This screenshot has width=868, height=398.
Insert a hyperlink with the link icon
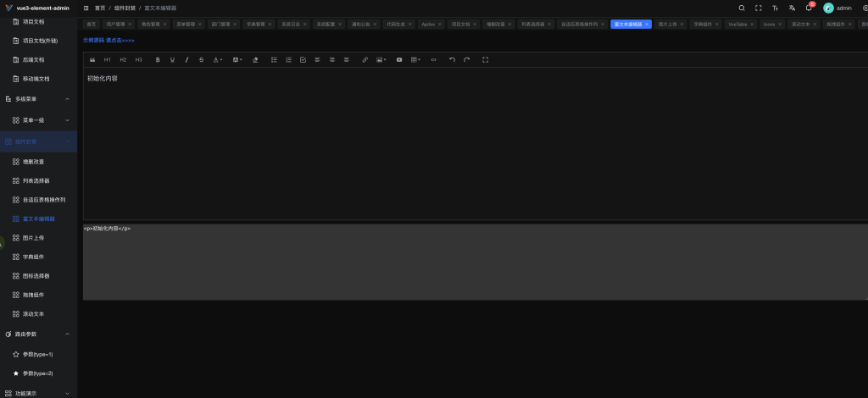(364, 59)
